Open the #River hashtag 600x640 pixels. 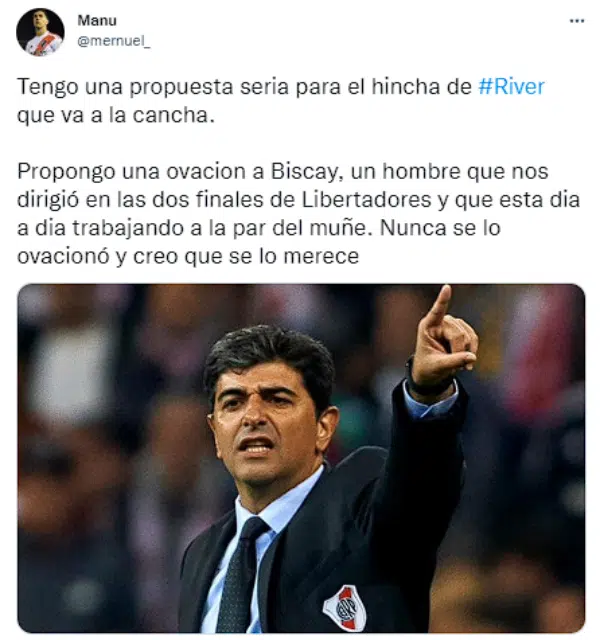pos(511,87)
